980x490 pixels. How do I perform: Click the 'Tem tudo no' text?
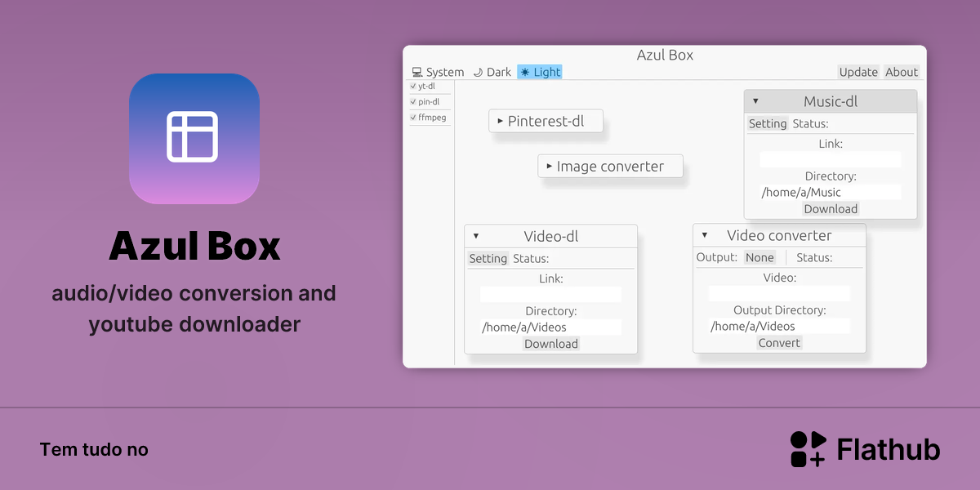tap(94, 449)
